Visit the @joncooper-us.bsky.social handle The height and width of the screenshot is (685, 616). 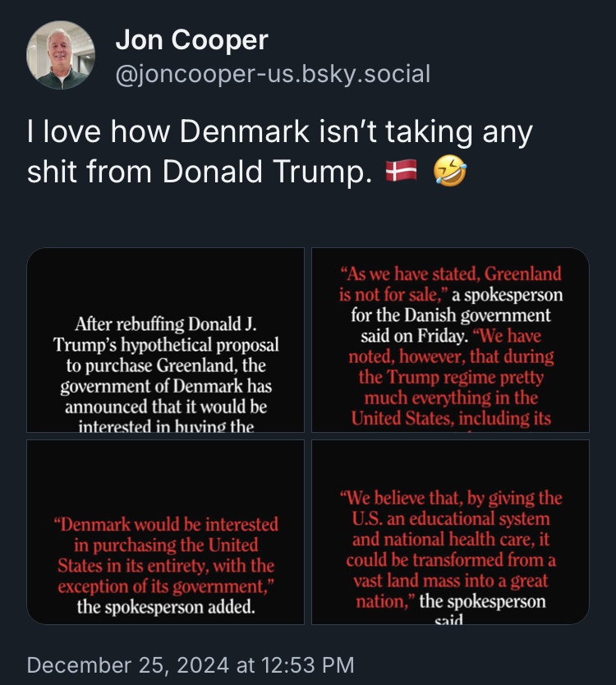[x=273, y=75]
